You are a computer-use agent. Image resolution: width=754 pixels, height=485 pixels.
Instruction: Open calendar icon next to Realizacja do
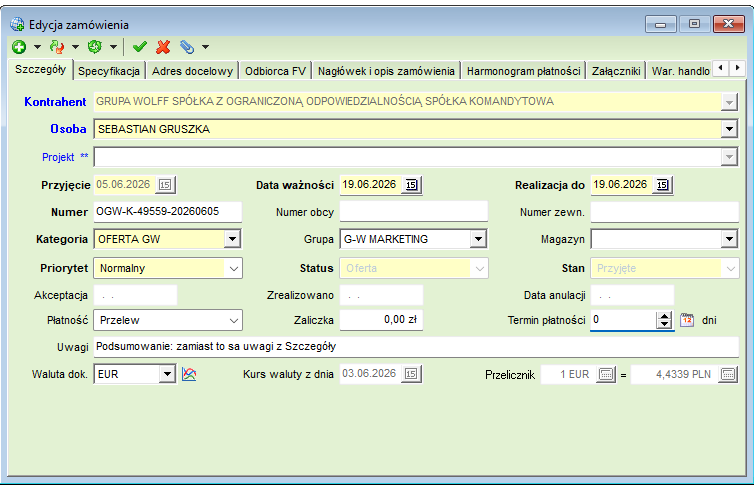pyautogui.click(x=662, y=185)
